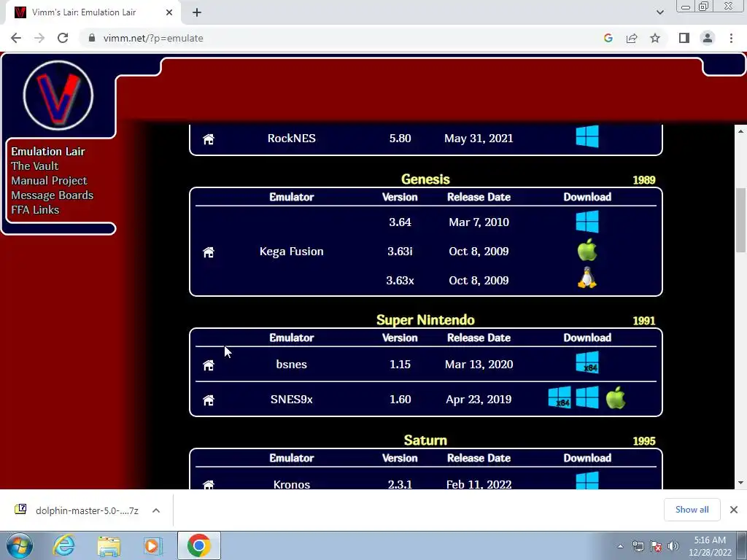This screenshot has height=560, width=747.
Task: Open Windows Explorer from the taskbar
Action: tap(109, 545)
